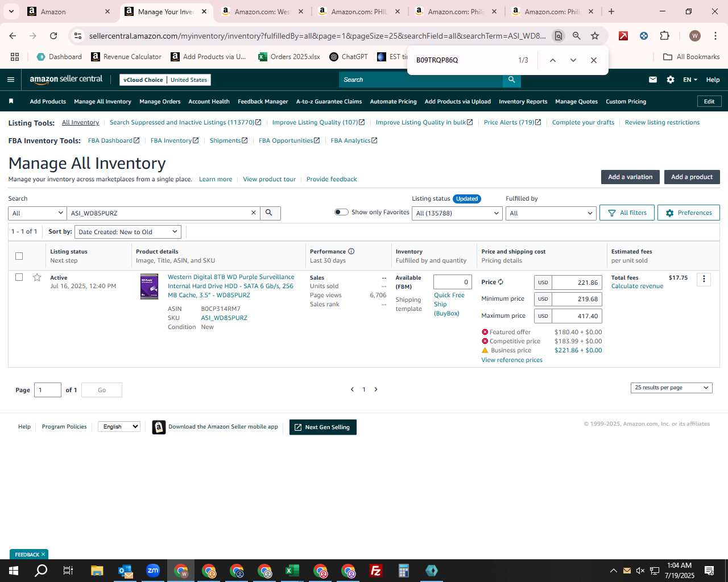Open All filters panel

click(627, 213)
